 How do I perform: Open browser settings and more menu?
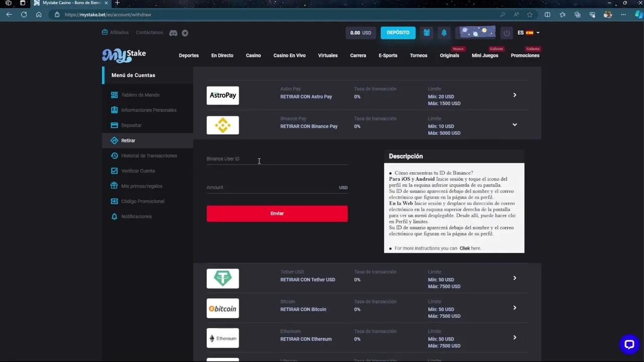pyautogui.click(x=623, y=15)
